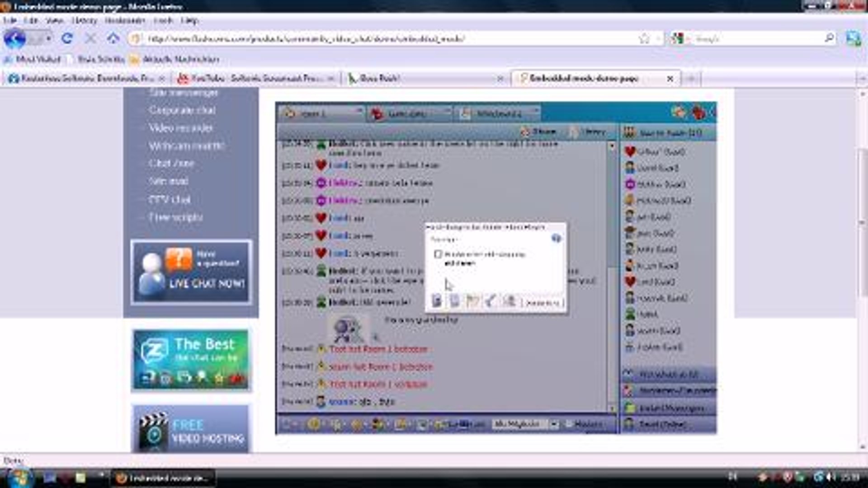The image size is (868, 488).
Task: Click the Live Chat Now banner
Action: point(191,272)
